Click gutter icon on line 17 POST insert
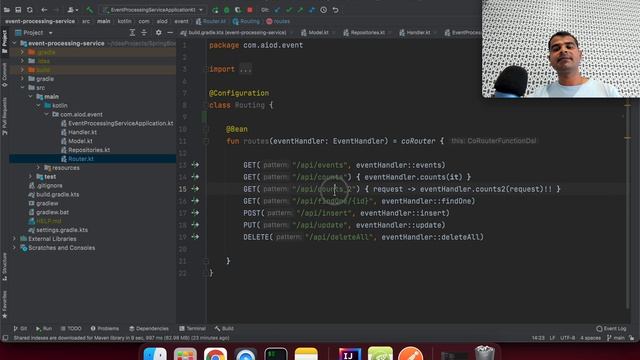The width and height of the screenshot is (640, 360). (195, 213)
